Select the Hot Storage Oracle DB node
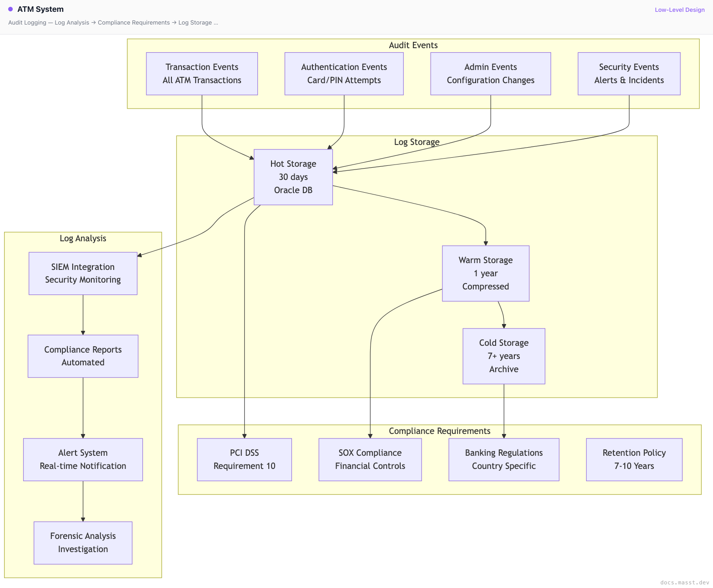 click(293, 177)
